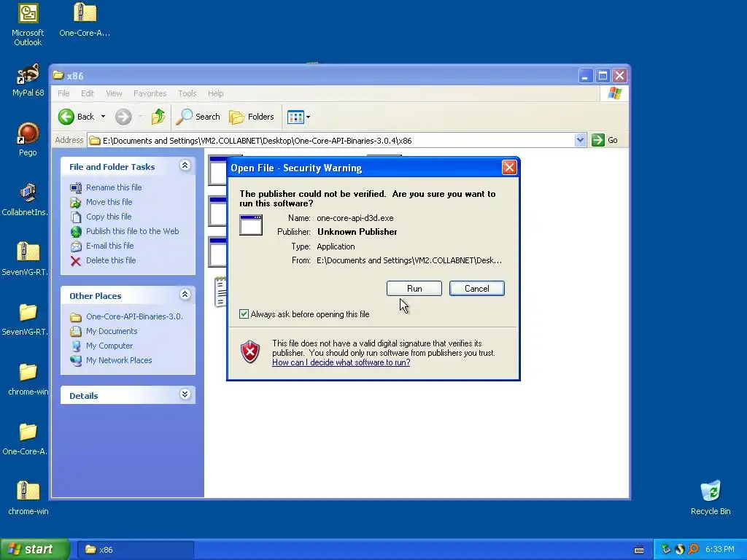Open the File menu in the x86 window
The image size is (747, 560).
pyautogui.click(x=64, y=93)
